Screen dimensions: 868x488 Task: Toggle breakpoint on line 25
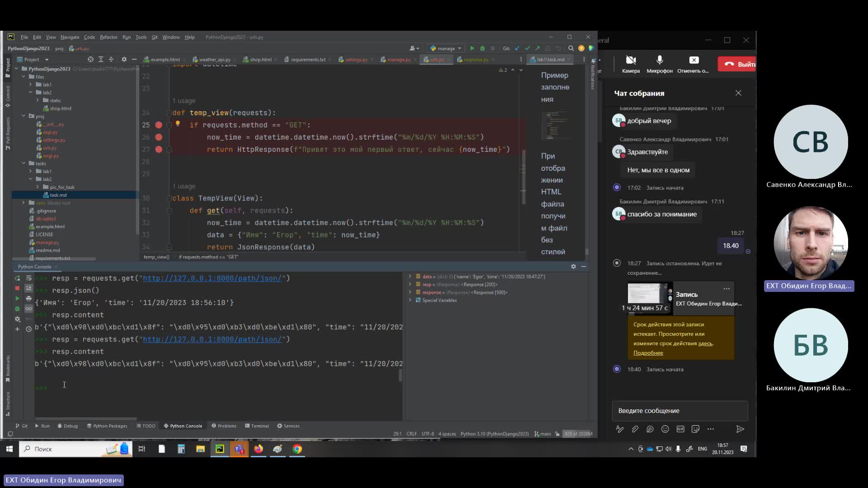click(159, 125)
